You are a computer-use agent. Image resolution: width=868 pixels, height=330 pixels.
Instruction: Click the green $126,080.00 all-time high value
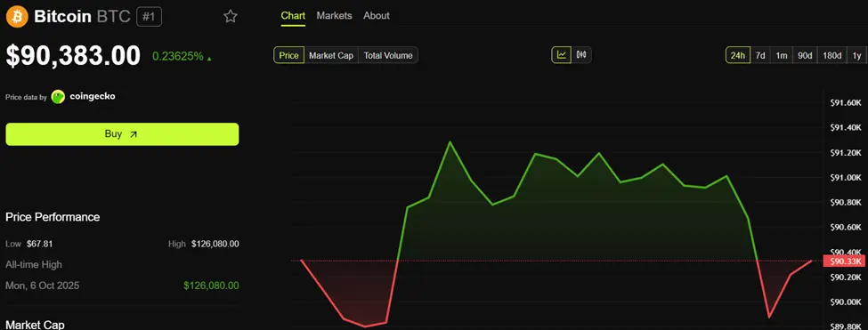coord(212,286)
